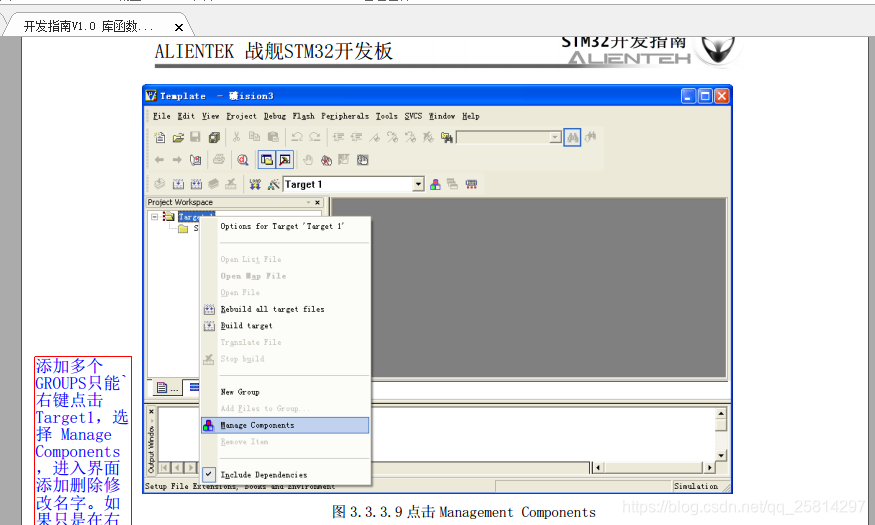Click the Undo toolbar icon

click(297, 137)
